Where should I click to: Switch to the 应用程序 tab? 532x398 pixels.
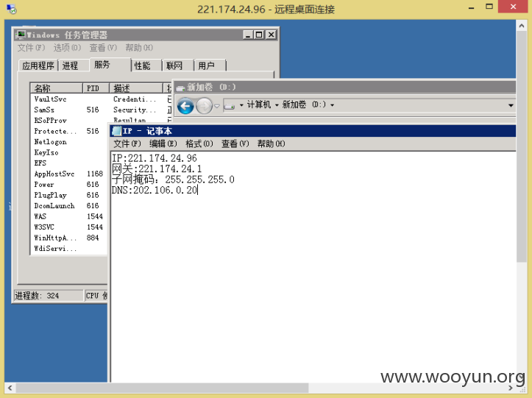click(x=38, y=65)
